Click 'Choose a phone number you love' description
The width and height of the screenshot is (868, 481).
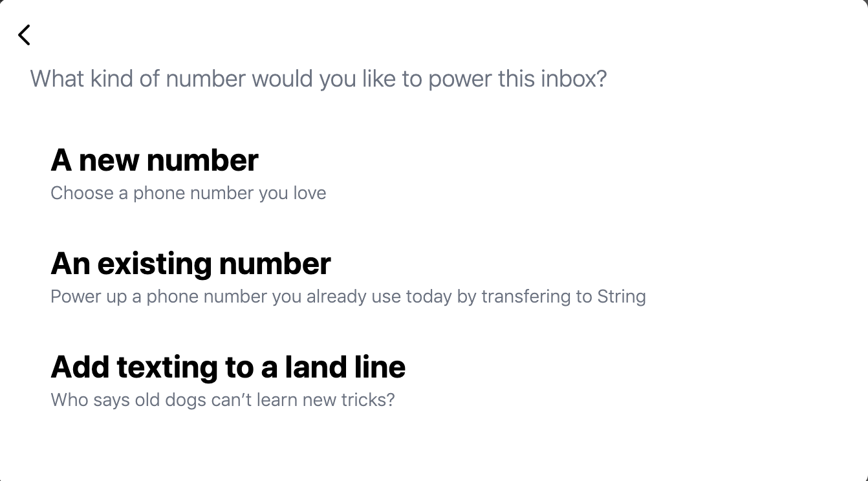tap(188, 193)
